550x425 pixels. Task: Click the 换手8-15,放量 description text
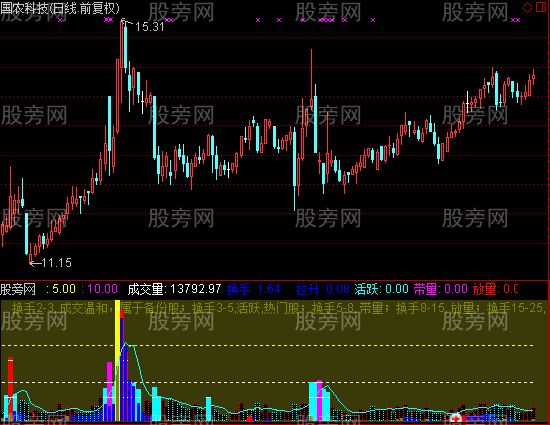coord(435,308)
